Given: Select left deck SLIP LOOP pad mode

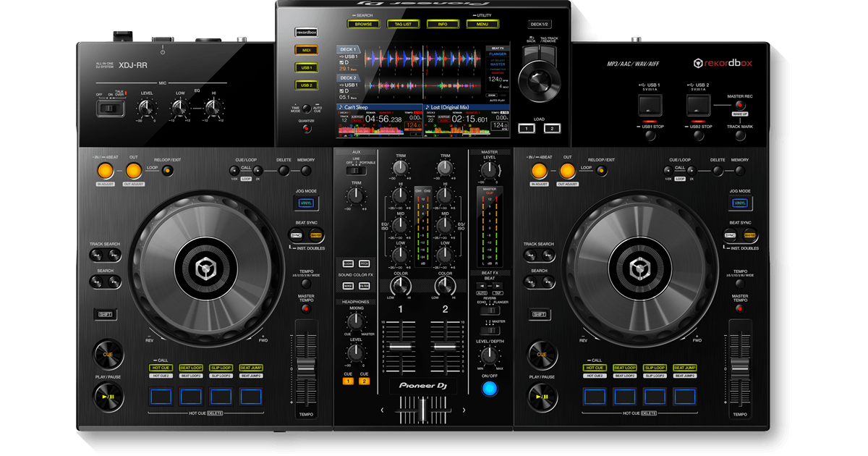Looking at the screenshot, I should pyautogui.click(x=221, y=368).
